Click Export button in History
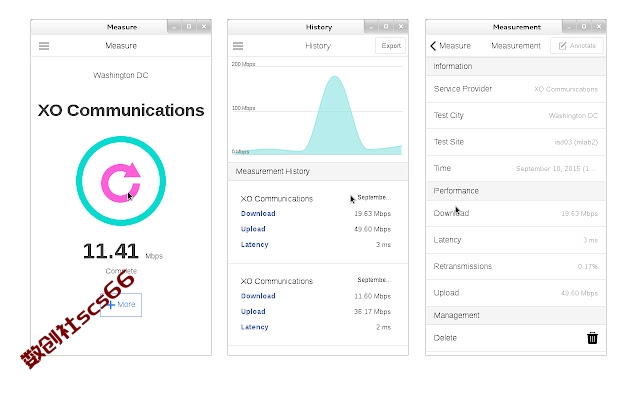 pyautogui.click(x=391, y=46)
